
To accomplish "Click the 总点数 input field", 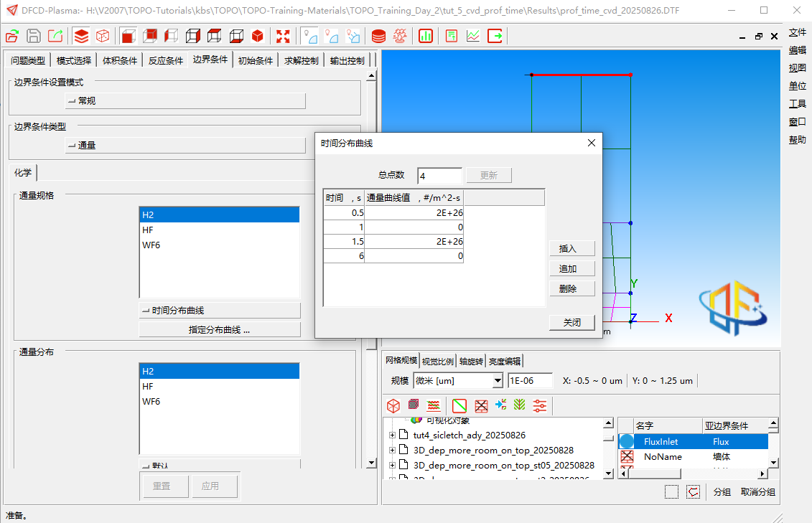I will pos(439,176).
